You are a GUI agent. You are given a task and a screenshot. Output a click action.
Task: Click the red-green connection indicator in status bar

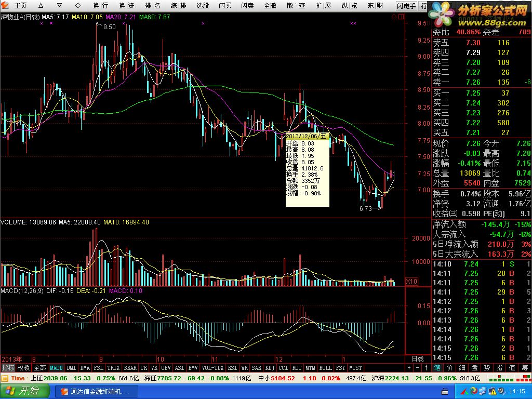tap(509, 378)
